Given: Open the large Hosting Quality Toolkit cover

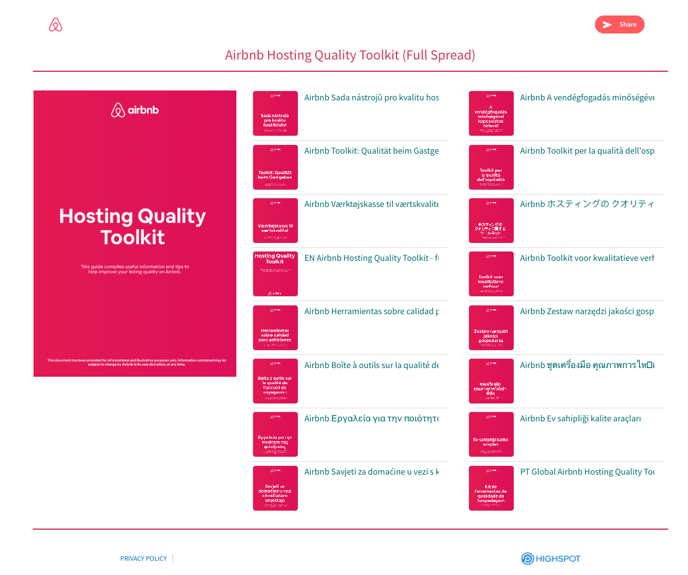Looking at the screenshot, I should 135,234.
